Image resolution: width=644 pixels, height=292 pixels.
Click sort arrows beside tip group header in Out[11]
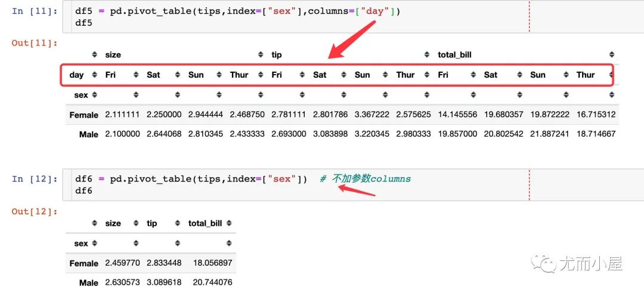point(427,55)
